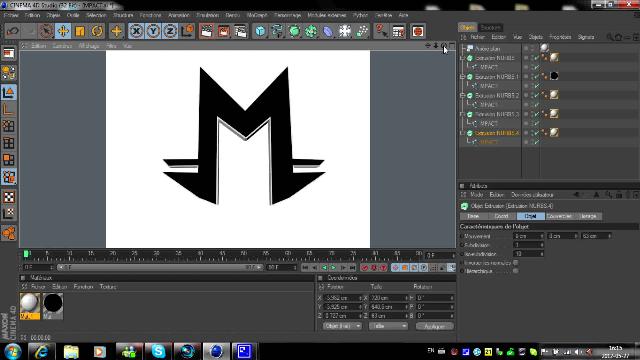Collapse the Extrusion NURBS.4 tree node
640x360 pixels.
point(462,133)
